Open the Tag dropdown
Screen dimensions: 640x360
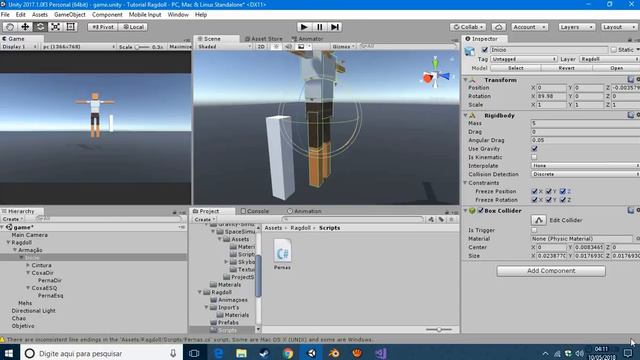[x=524, y=59]
